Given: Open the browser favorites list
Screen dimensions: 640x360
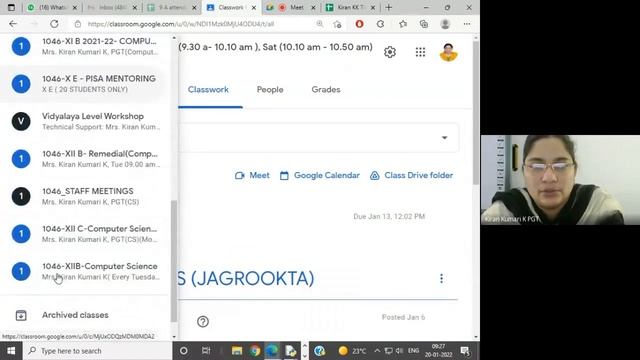Looking at the screenshot, I should 403,24.
